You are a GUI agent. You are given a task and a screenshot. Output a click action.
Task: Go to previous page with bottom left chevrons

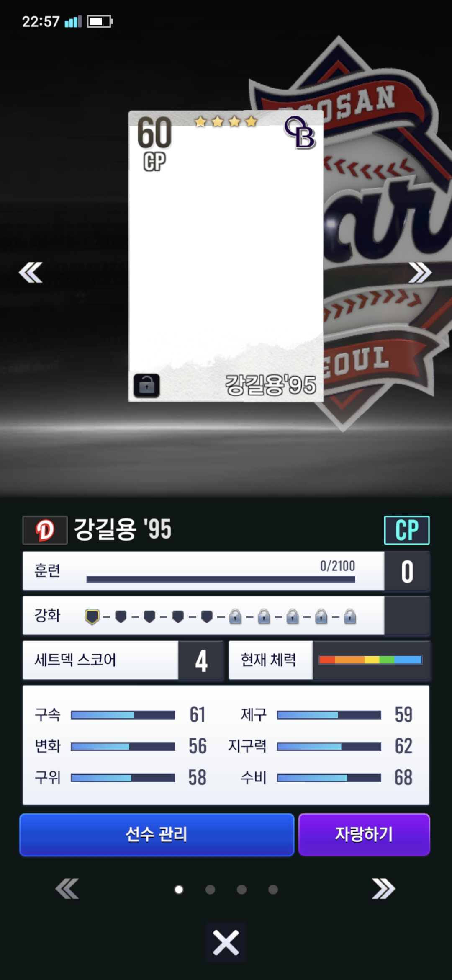coord(67,889)
